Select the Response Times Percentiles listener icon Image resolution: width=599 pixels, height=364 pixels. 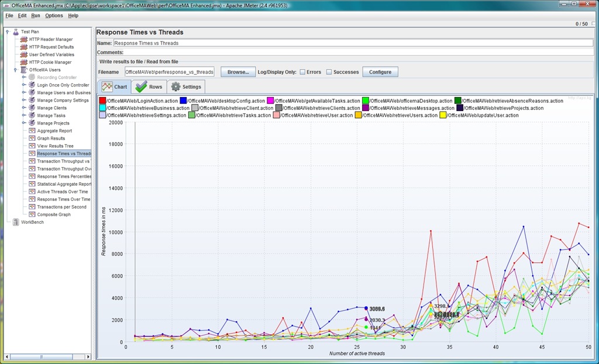pyautogui.click(x=32, y=176)
